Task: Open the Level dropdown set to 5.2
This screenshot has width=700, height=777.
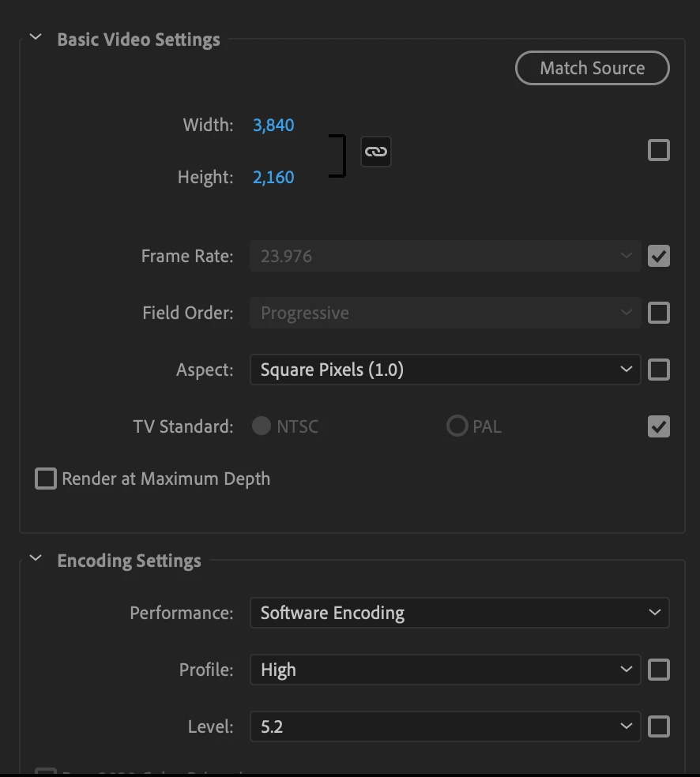Action: (x=445, y=726)
